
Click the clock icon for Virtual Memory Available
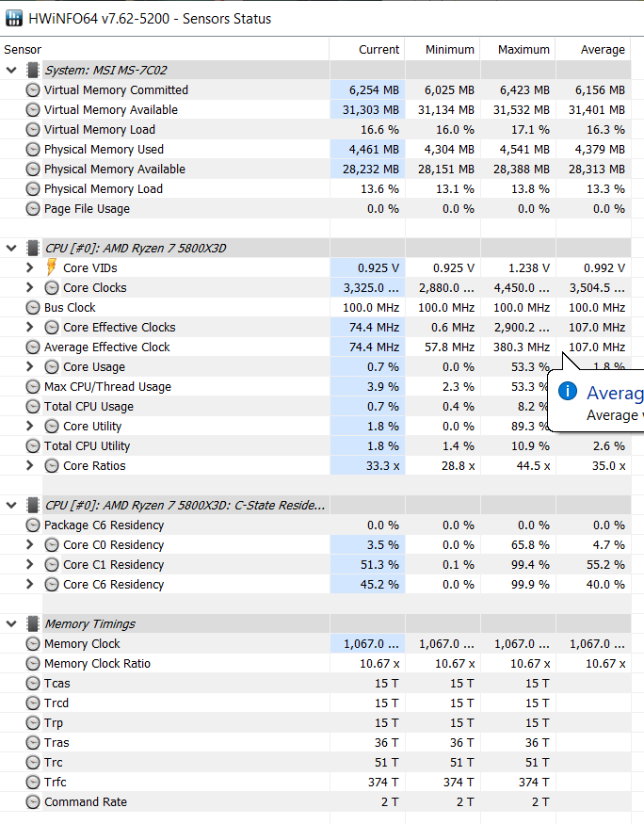pos(33,110)
